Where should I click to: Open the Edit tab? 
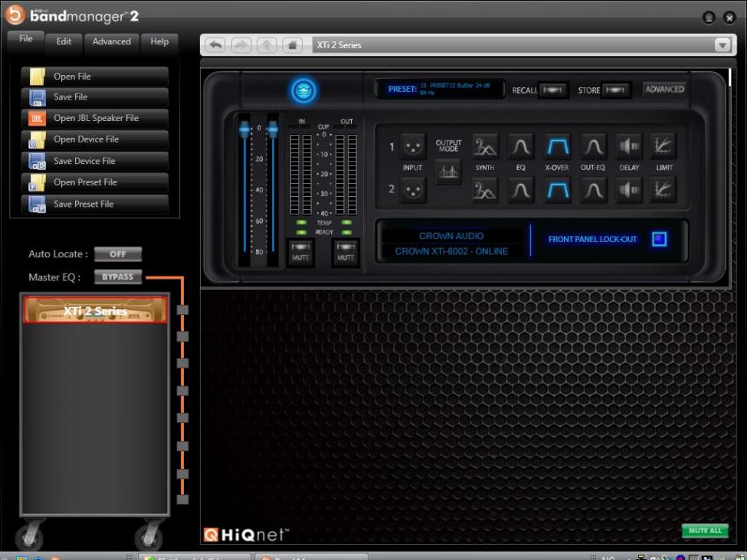click(x=64, y=41)
